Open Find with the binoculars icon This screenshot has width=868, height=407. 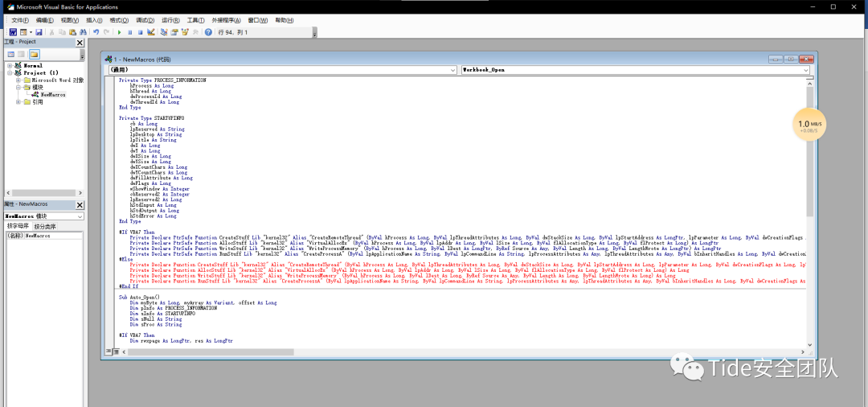pos(83,32)
